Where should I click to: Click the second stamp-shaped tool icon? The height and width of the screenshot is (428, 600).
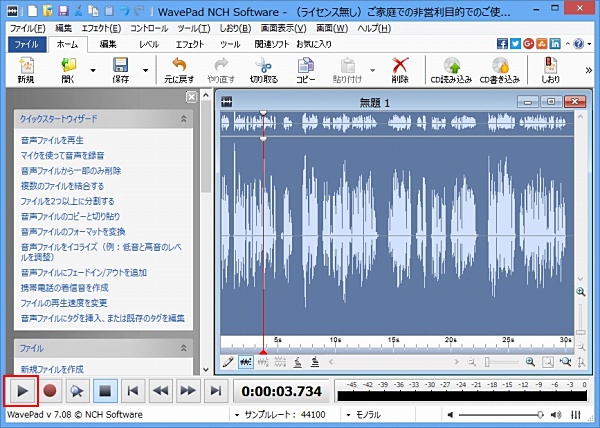[x=315, y=362]
